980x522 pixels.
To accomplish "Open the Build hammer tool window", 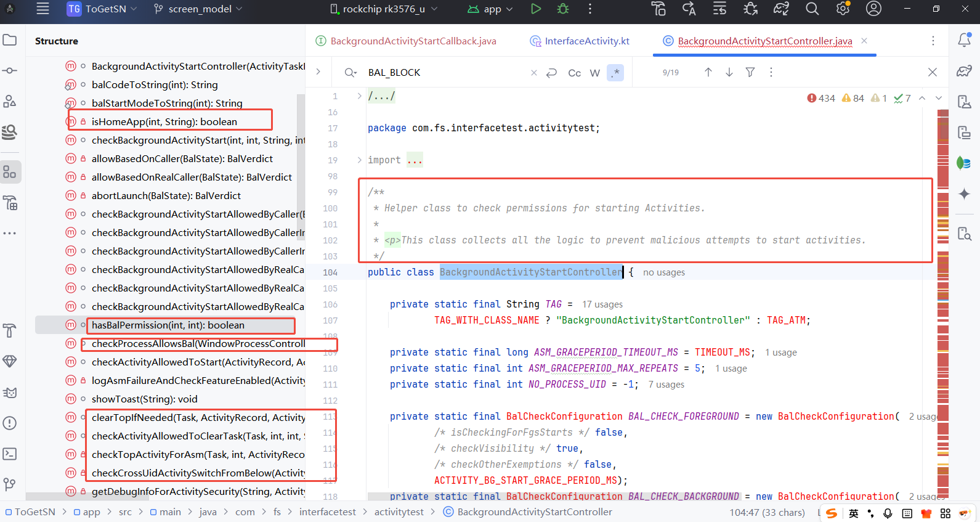I will click(x=10, y=330).
